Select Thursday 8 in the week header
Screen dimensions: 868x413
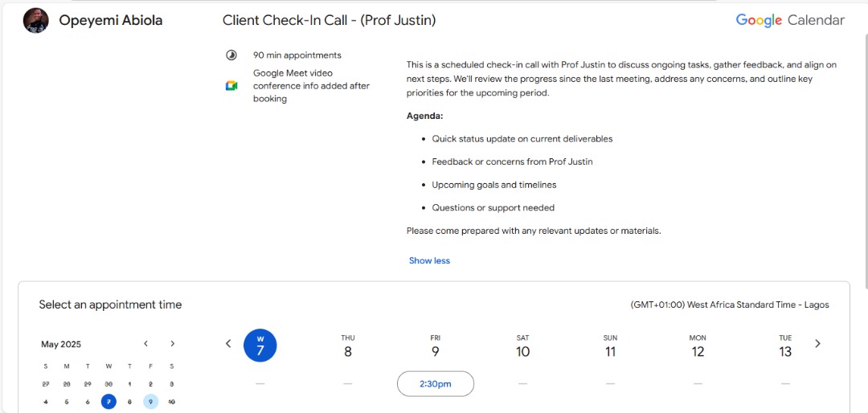348,346
